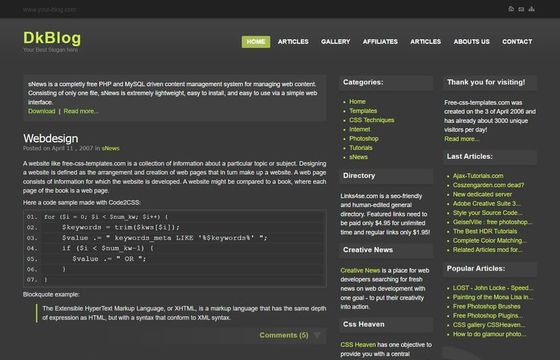The image size is (560, 360).
Task: Open Read more link under sNews intro
Action: [x=81, y=111]
